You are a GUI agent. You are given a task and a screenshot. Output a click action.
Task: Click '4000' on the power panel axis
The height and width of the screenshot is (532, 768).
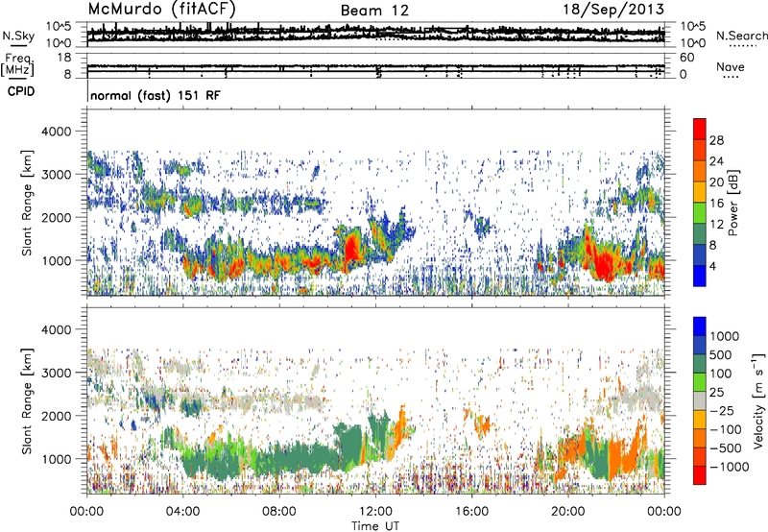click(56, 132)
